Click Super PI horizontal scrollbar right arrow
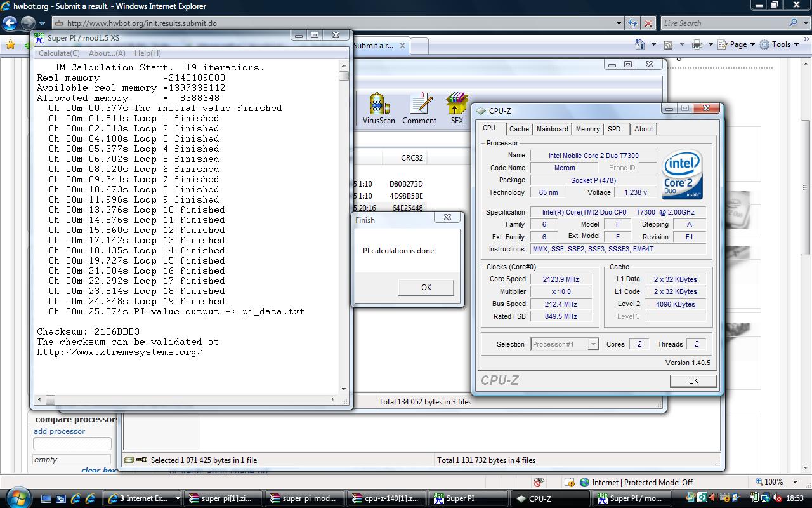Viewport: 812px width, 508px height. coord(333,399)
